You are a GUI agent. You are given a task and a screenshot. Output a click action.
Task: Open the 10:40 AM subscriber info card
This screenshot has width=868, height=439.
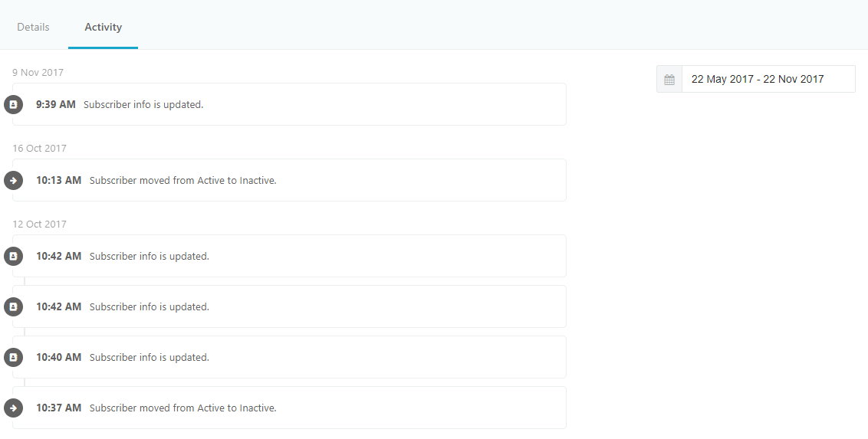click(290, 357)
